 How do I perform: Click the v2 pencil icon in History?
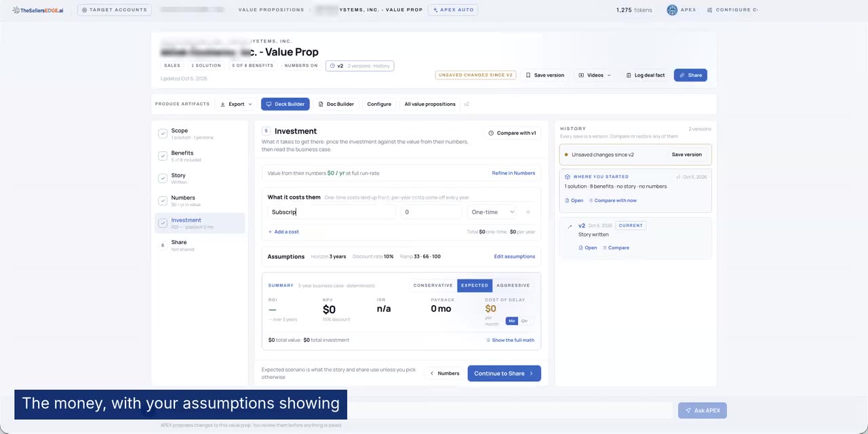(x=570, y=226)
